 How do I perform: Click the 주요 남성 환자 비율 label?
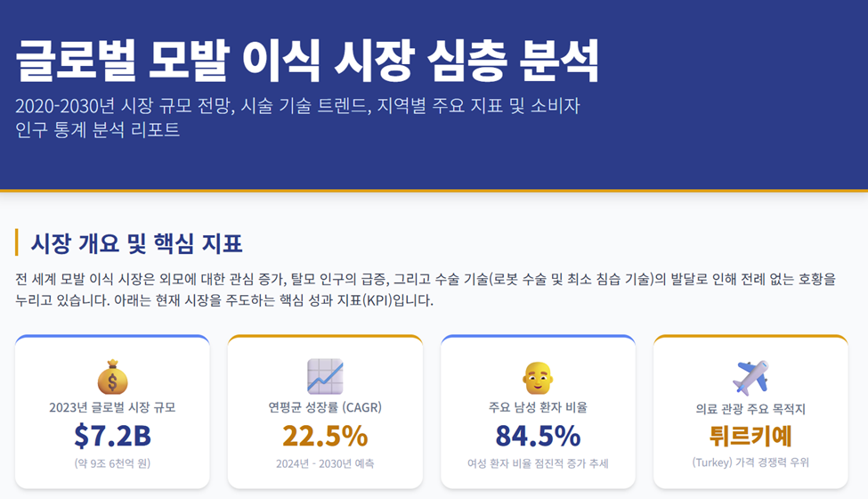click(x=538, y=407)
